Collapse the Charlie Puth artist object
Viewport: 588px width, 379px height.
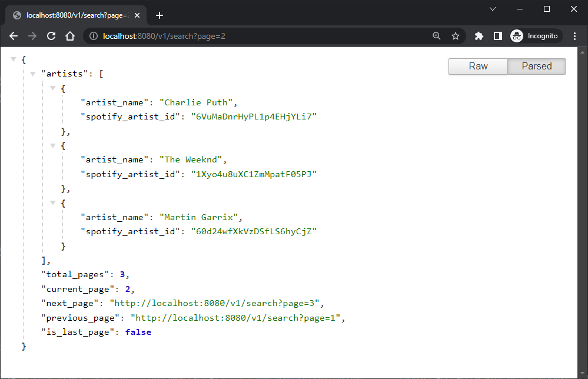coord(53,88)
